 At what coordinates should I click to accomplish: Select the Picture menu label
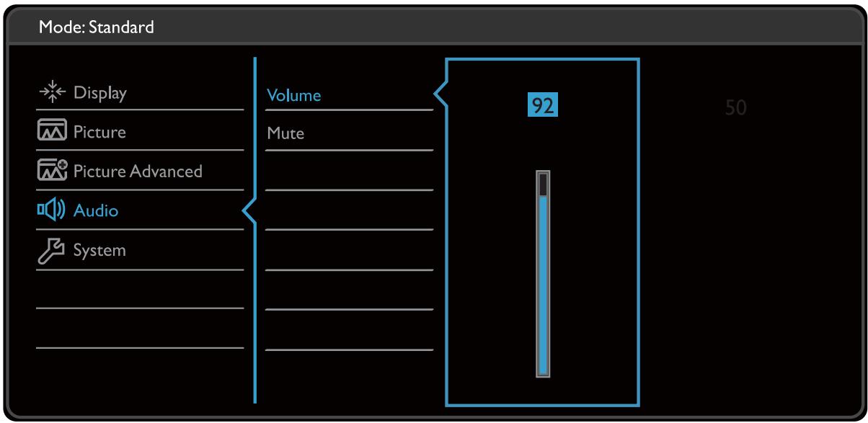point(99,133)
